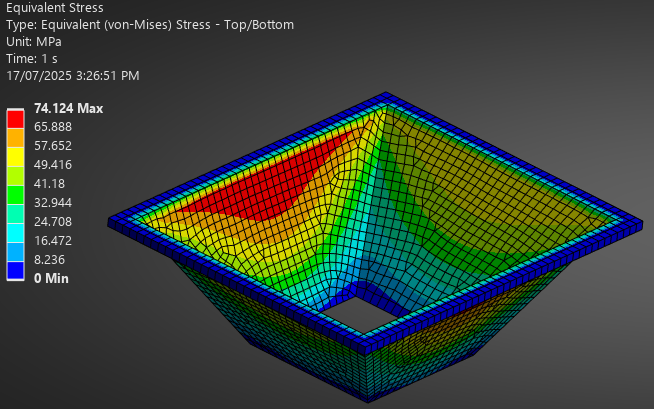The width and height of the screenshot is (654, 409).
Task: Click the red legend color band
Action: [x=15, y=119]
